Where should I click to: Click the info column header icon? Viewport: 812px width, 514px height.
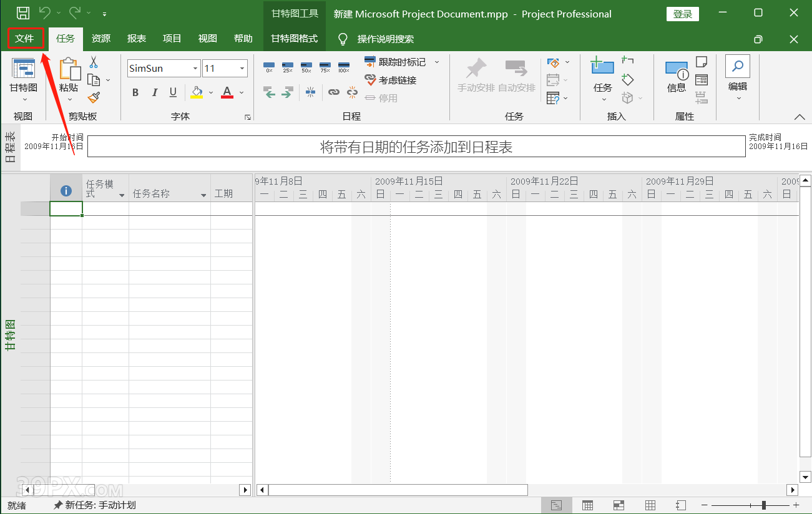tap(66, 191)
